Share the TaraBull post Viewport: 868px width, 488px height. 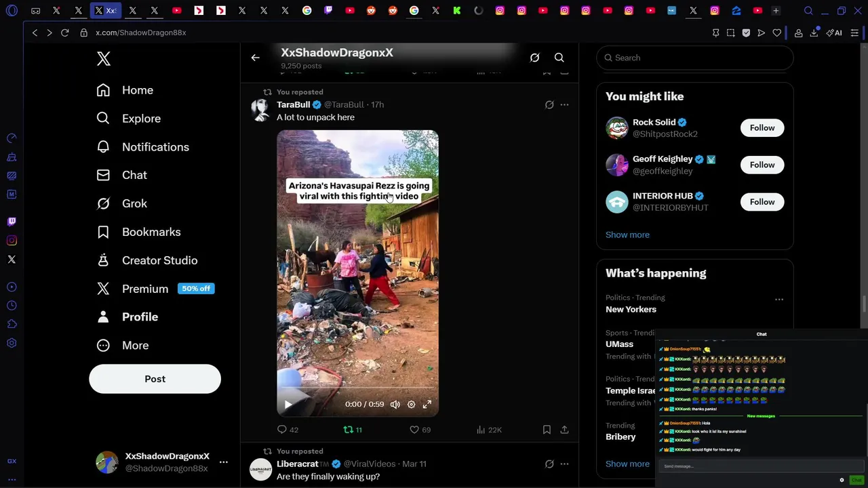(x=564, y=430)
